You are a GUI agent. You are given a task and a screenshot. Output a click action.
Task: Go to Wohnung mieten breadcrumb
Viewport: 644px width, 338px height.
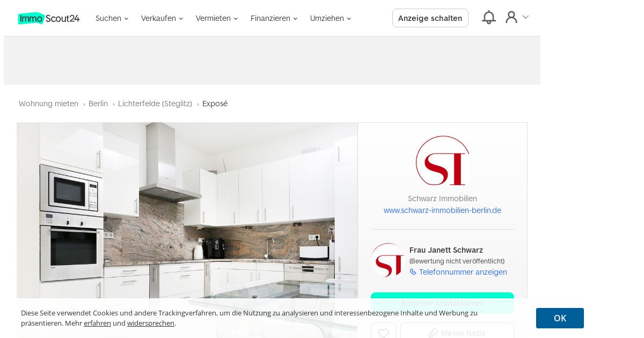(48, 104)
